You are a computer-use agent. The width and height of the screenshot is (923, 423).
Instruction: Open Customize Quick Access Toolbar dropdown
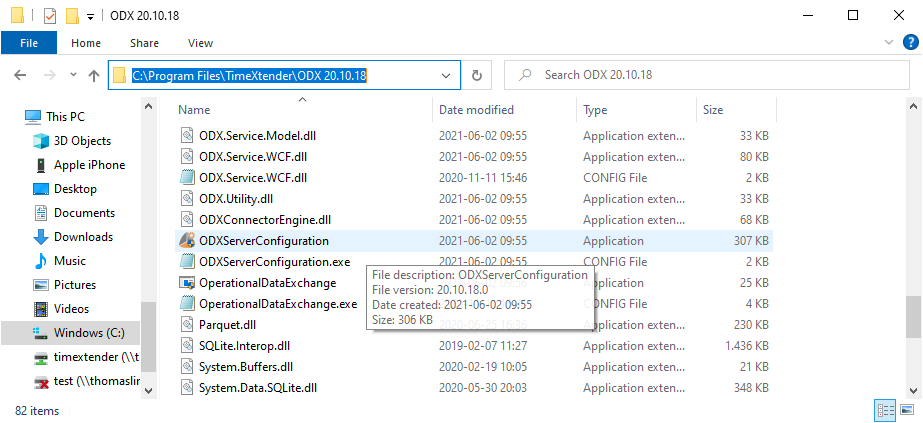click(x=90, y=16)
